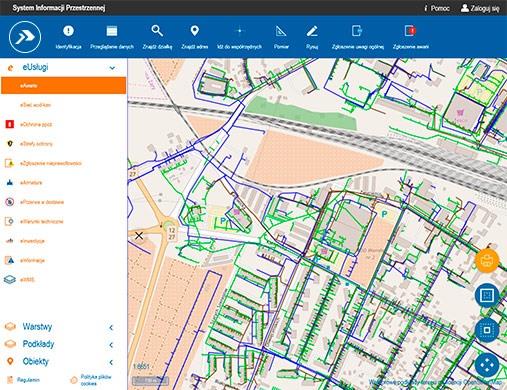Expand the Obiekty panel
This screenshot has height=390, width=507.
pyautogui.click(x=111, y=362)
